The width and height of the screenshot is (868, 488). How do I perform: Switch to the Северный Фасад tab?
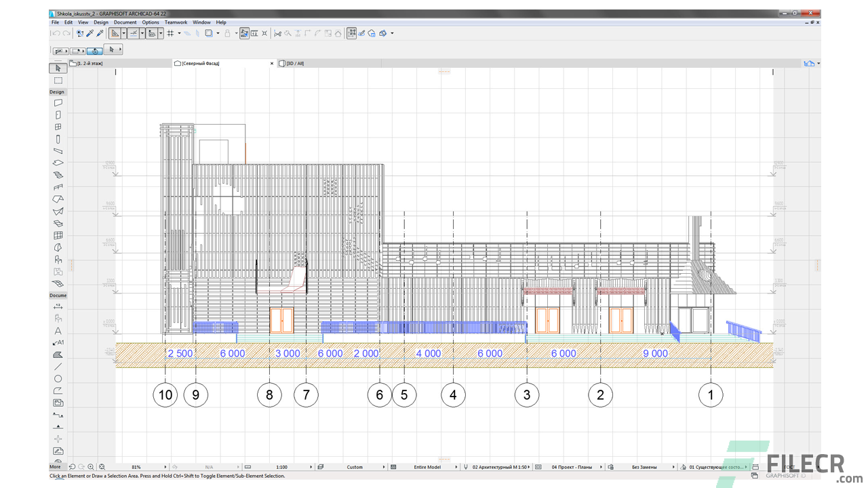click(x=200, y=62)
